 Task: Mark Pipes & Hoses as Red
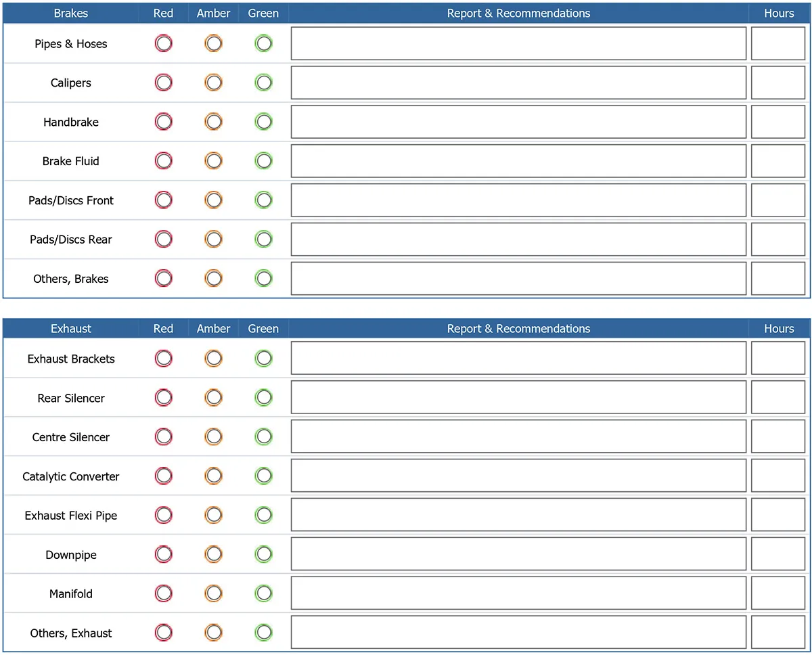[x=163, y=44]
